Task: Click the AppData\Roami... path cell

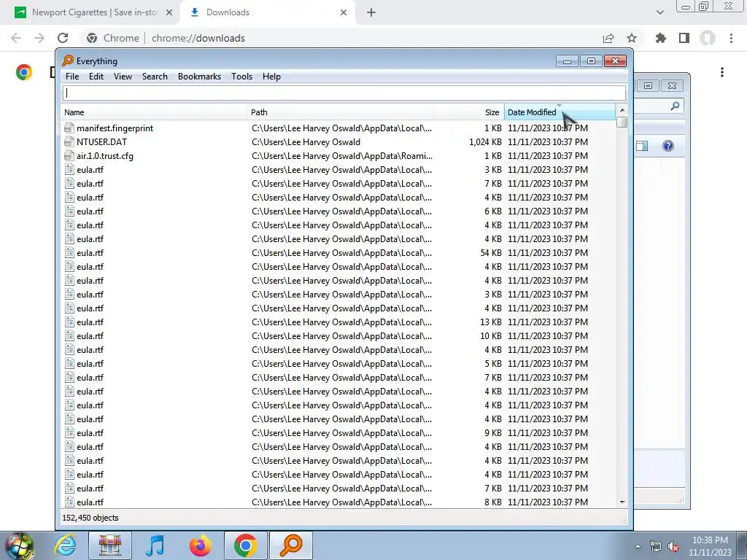Action: coord(342,156)
